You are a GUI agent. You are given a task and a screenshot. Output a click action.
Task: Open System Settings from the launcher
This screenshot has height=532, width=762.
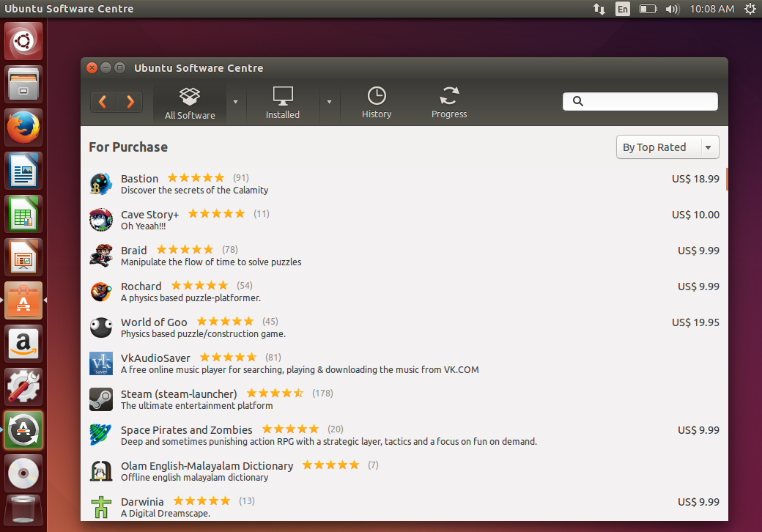pos(23,387)
